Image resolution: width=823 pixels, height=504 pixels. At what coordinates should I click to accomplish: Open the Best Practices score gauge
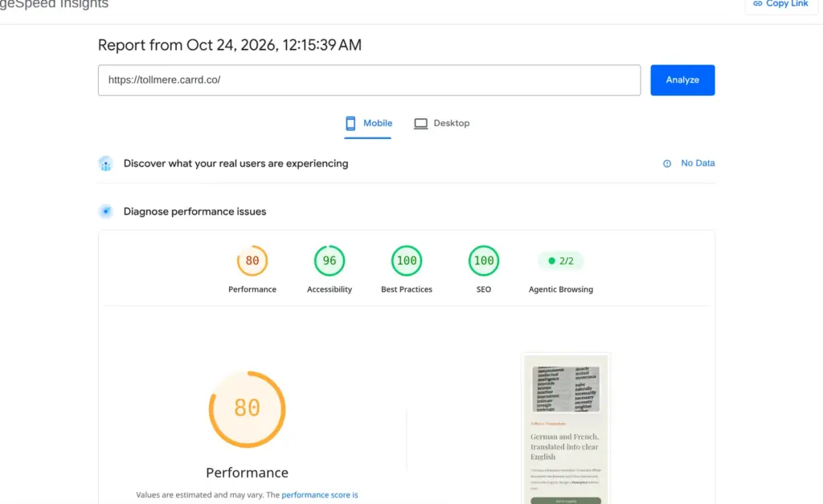406,260
